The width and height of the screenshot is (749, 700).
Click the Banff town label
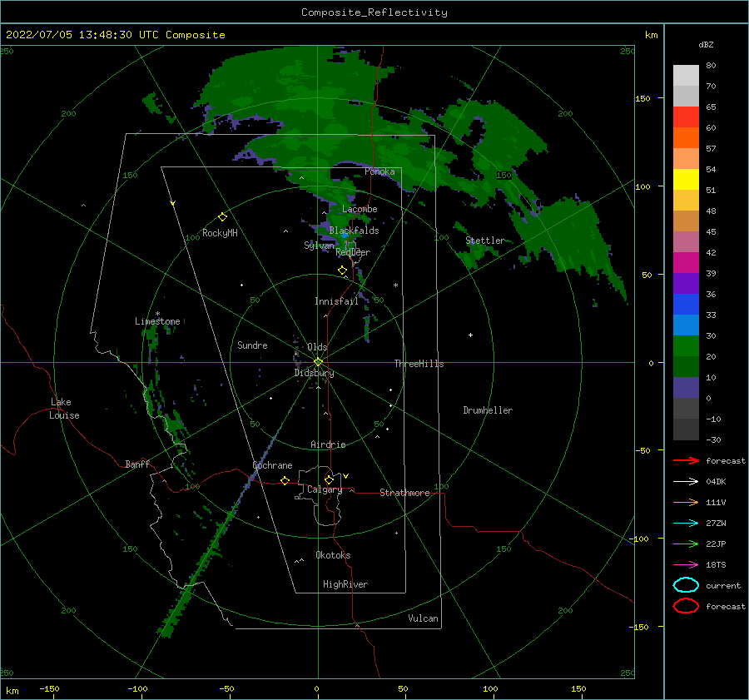(x=137, y=464)
